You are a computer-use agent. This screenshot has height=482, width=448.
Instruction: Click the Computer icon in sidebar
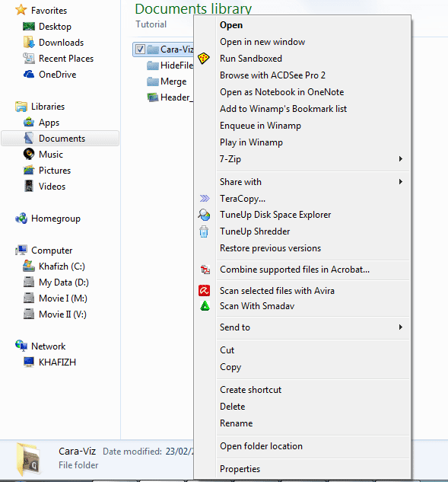21,251
